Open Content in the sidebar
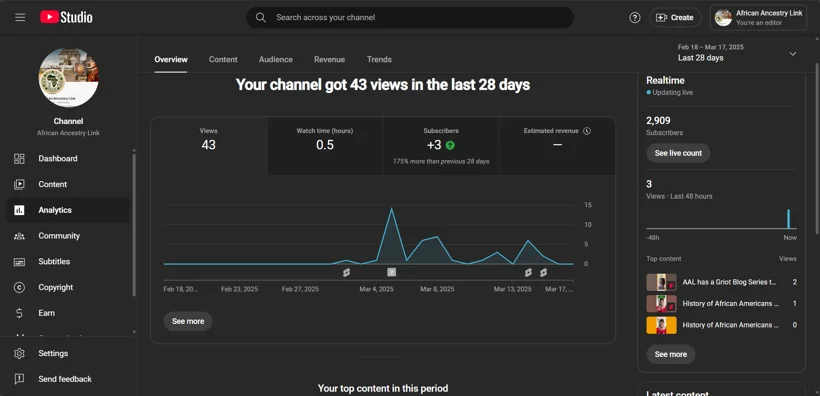 pyautogui.click(x=68, y=184)
